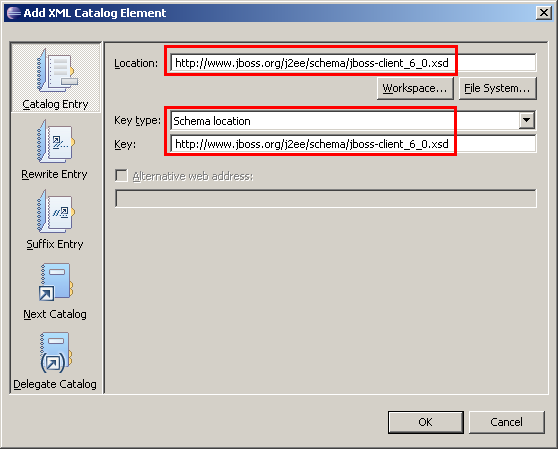Select the Catalog Entry icon
The height and width of the screenshot is (449, 558).
click(57, 70)
